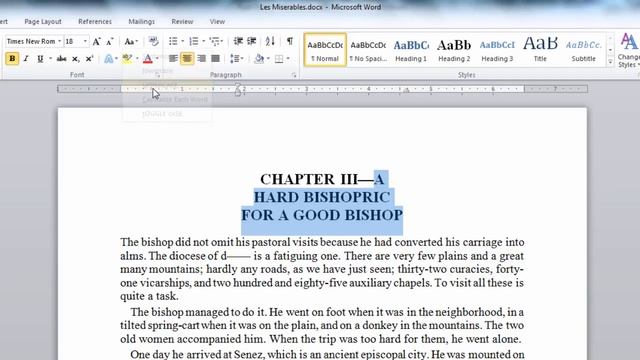This screenshot has width=640, height=360.
Task: Open the Change Styles menu
Action: 629,51
